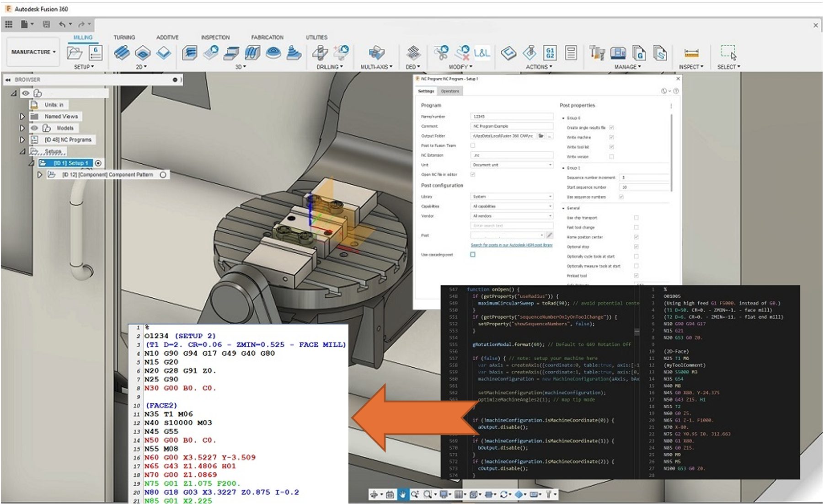Image resolution: width=824 pixels, height=504 pixels.
Task: Toggle visibility eye of Models node
Action: pos(34,128)
